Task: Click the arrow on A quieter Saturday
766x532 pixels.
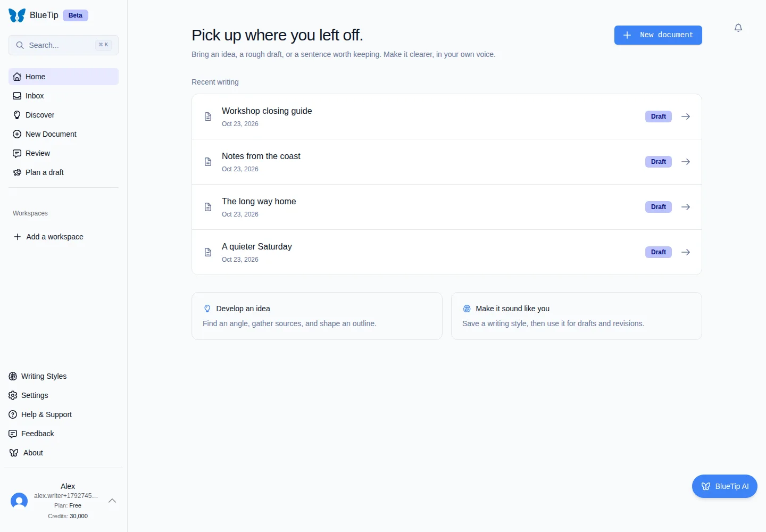Action: pos(686,252)
